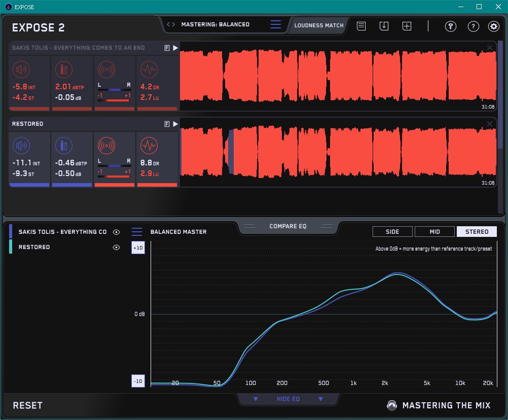Click the +10 EQ range button
Viewport: 508px width, 420px height.
[138, 248]
